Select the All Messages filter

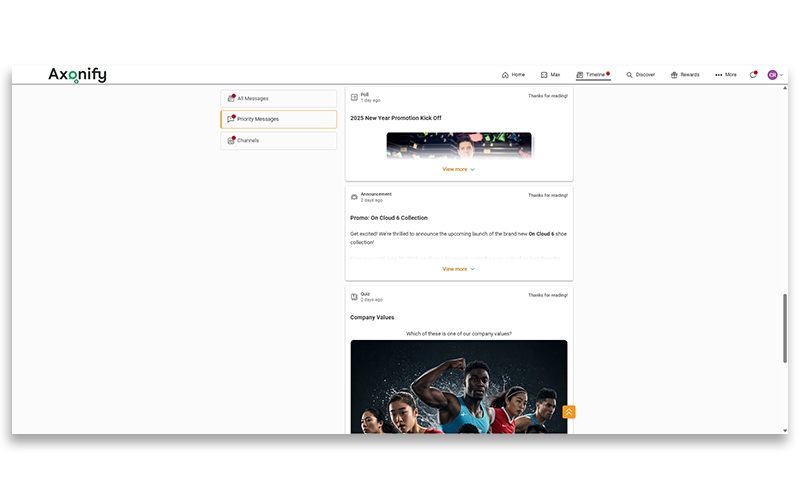pyautogui.click(x=278, y=98)
